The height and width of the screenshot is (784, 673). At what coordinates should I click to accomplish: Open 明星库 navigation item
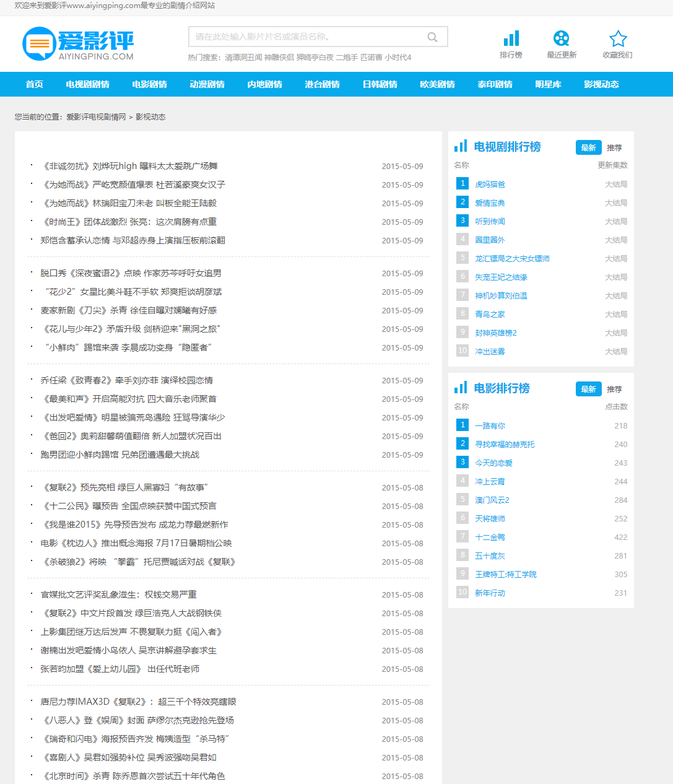click(x=549, y=84)
